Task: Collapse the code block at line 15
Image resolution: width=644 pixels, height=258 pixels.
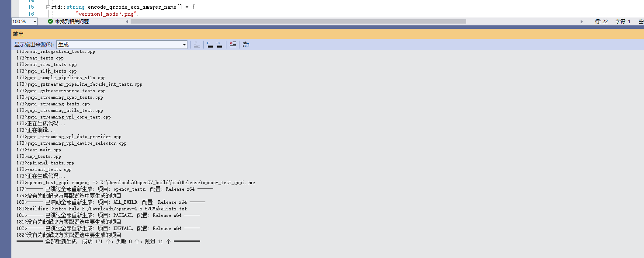Action: click(x=48, y=7)
